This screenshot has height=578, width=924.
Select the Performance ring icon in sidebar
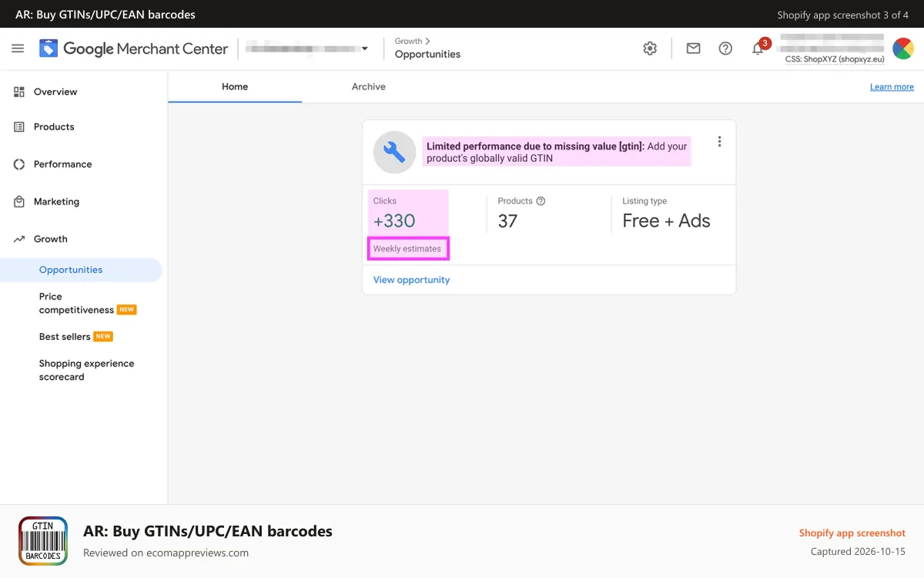[19, 164]
